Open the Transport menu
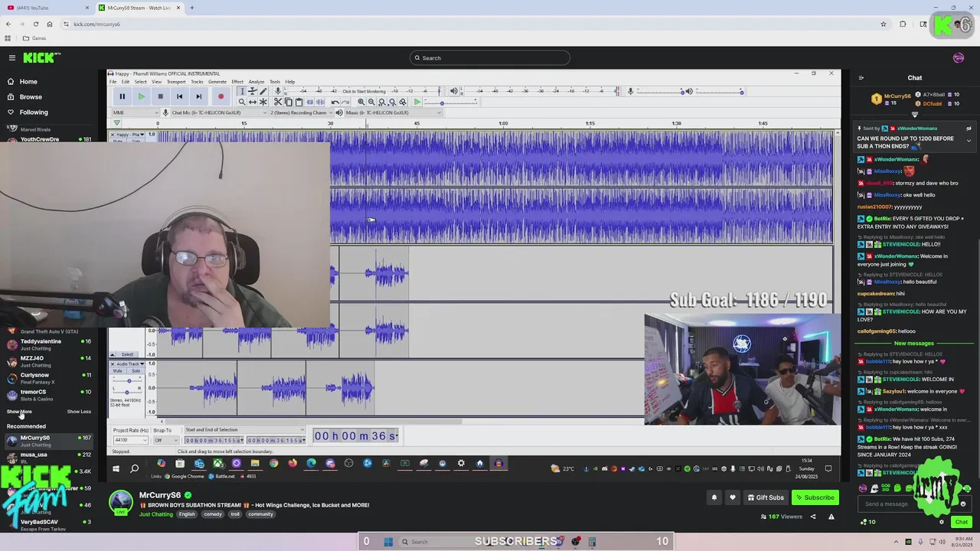 click(x=176, y=82)
